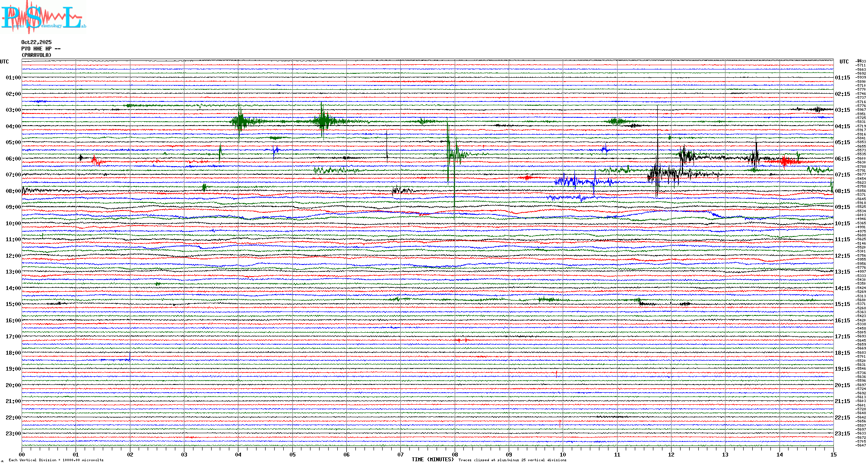
Task: Click the 23:00 hour label on left
Action: click(13, 434)
